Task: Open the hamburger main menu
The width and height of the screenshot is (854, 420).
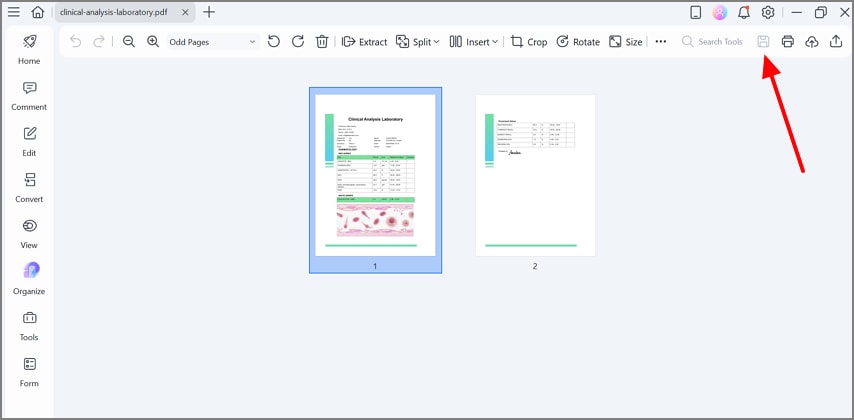Action: tap(14, 12)
